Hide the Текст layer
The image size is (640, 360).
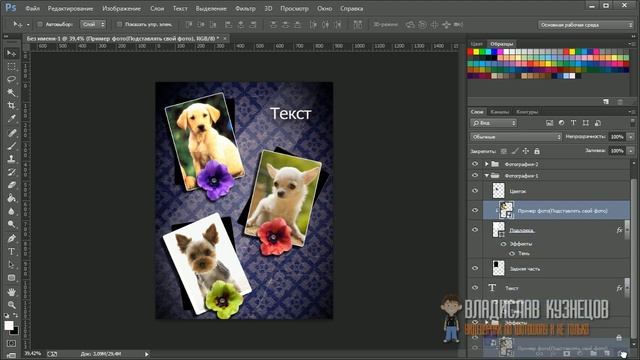click(x=475, y=288)
